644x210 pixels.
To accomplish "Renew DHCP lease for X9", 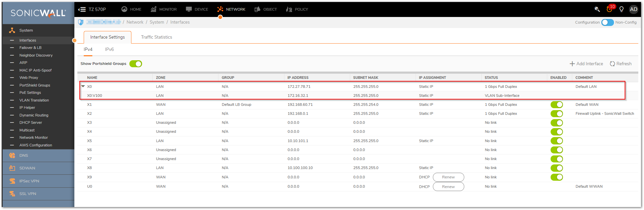I will (x=448, y=177).
